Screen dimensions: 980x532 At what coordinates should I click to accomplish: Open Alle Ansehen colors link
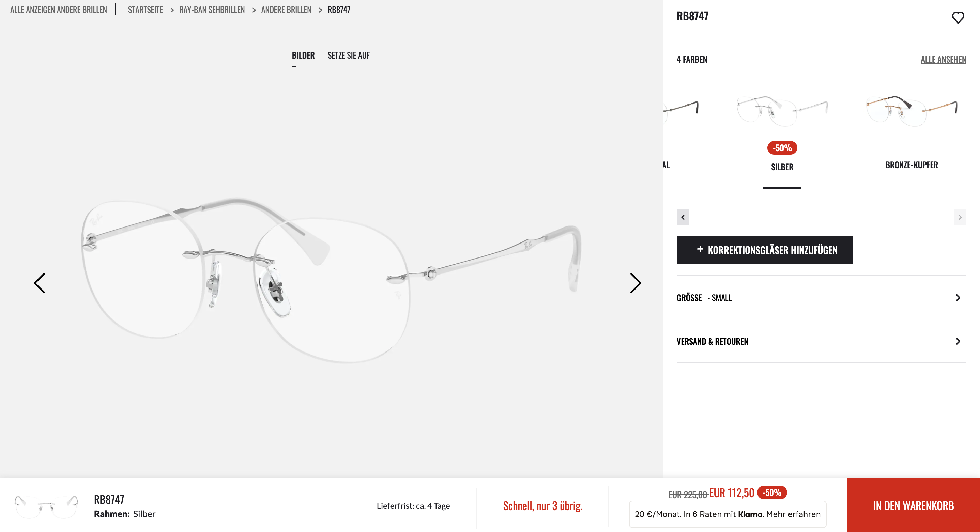point(943,60)
